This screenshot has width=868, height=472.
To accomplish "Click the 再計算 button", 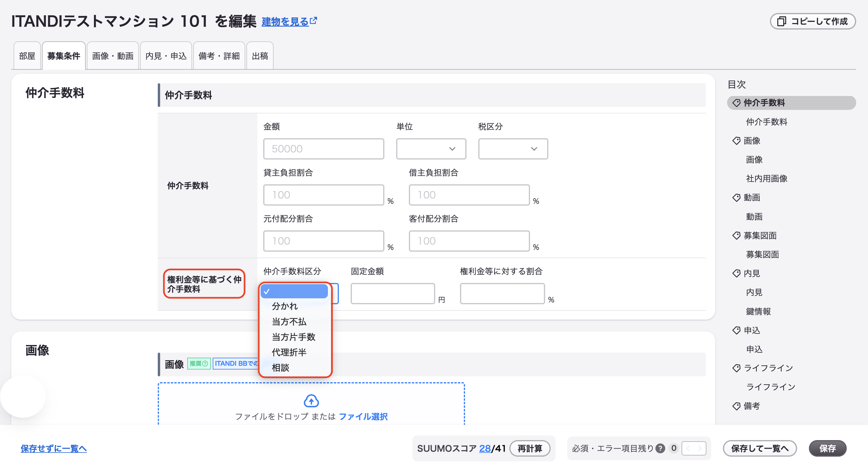I will [530, 448].
